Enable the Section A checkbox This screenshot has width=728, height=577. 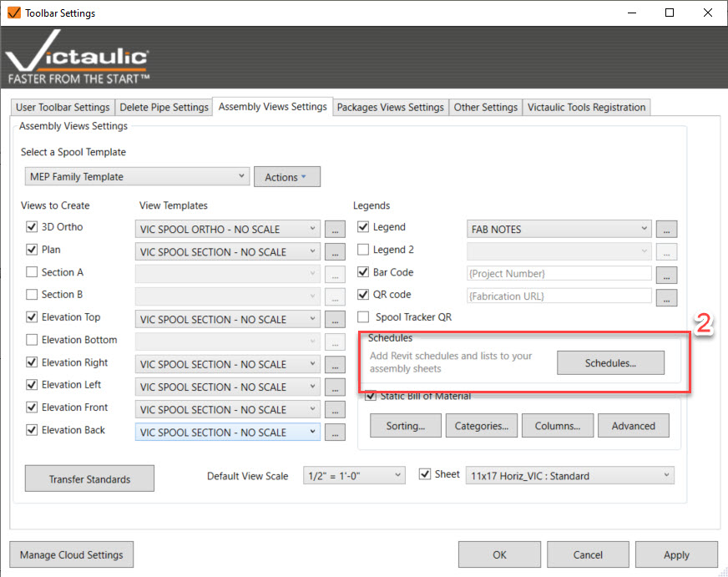pos(33,272)
